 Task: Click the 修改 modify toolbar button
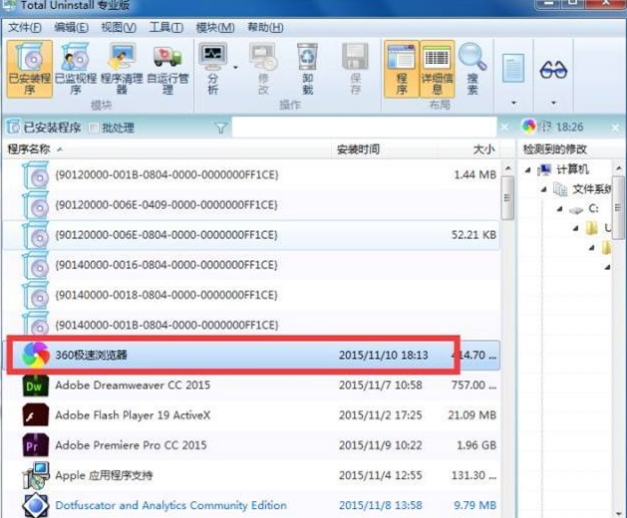264,69
